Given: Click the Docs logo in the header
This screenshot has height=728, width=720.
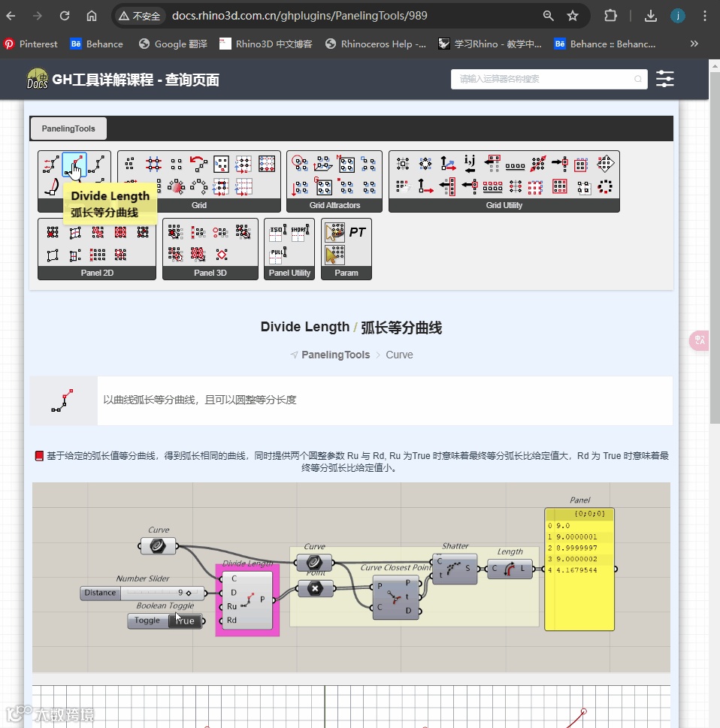Looking at the screenshot, I should pos(37,78).
